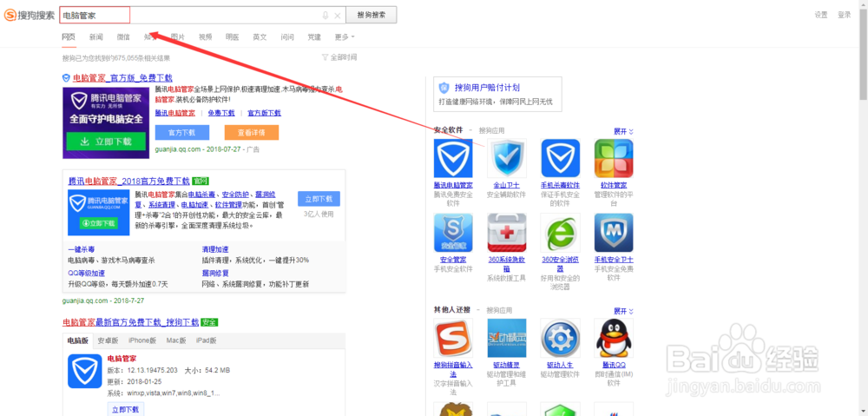Click the shield icon in 搜狗用户赔付计划 box
868x416 pixels.
click(444, 88)
